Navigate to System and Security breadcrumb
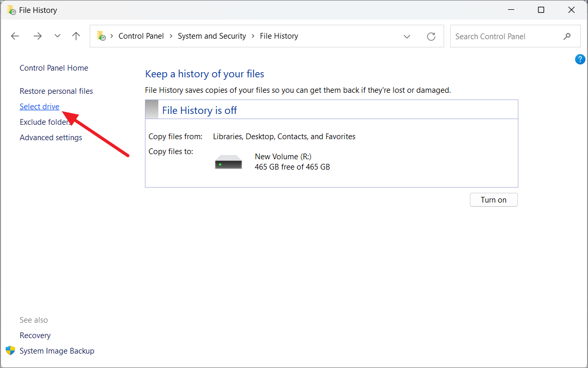The width and height of the screenshot is (588, 368). click(211, 36)
